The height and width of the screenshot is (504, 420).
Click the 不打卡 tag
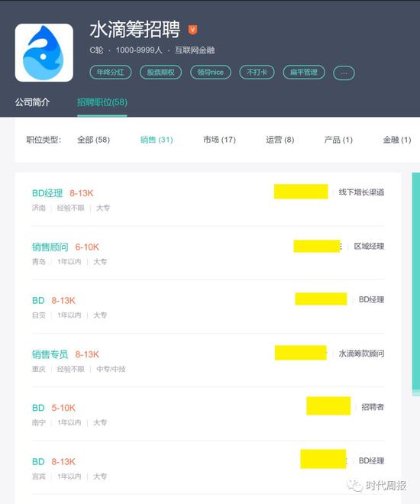pos(257,73)
